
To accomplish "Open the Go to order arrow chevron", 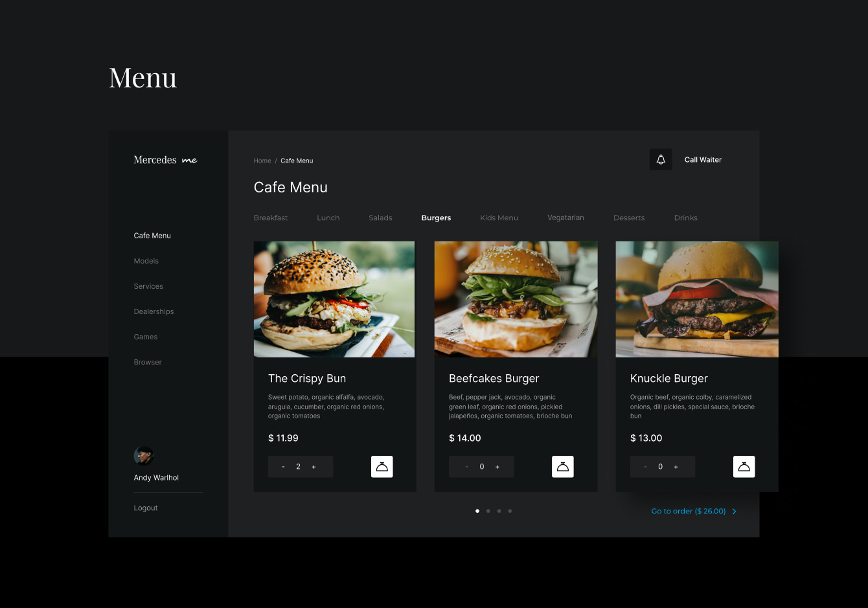I will coord(734,512).
